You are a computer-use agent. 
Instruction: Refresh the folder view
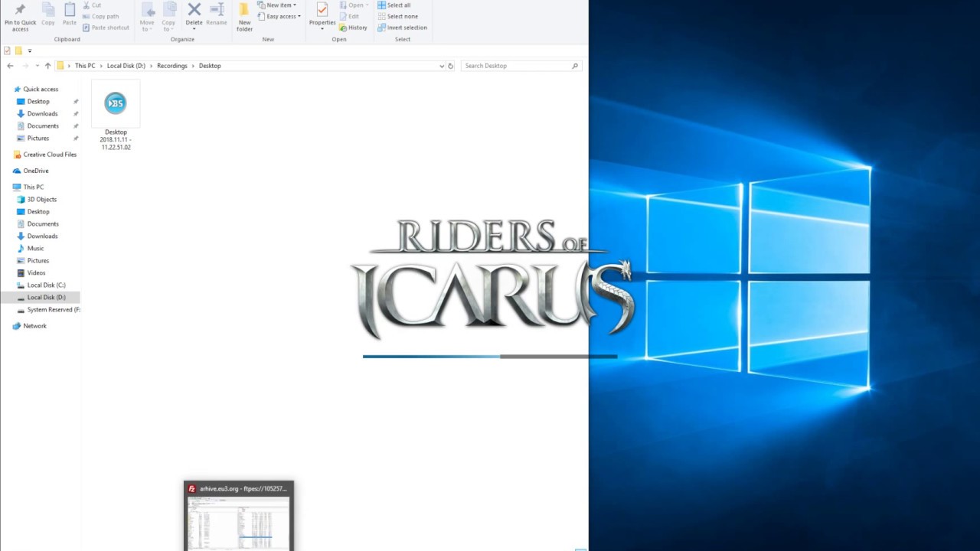click(x=450, y=66)
